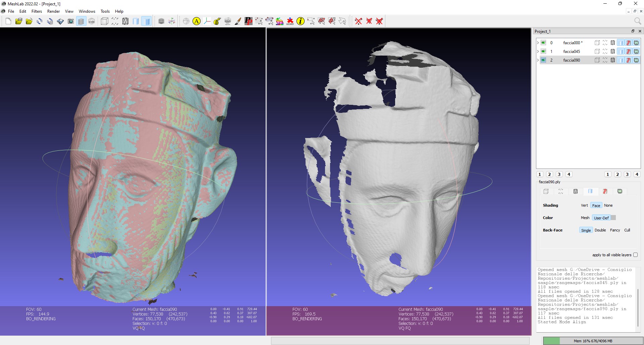Switch Back-Face mode to Double

pyautogui.click(x=600, y=230)
